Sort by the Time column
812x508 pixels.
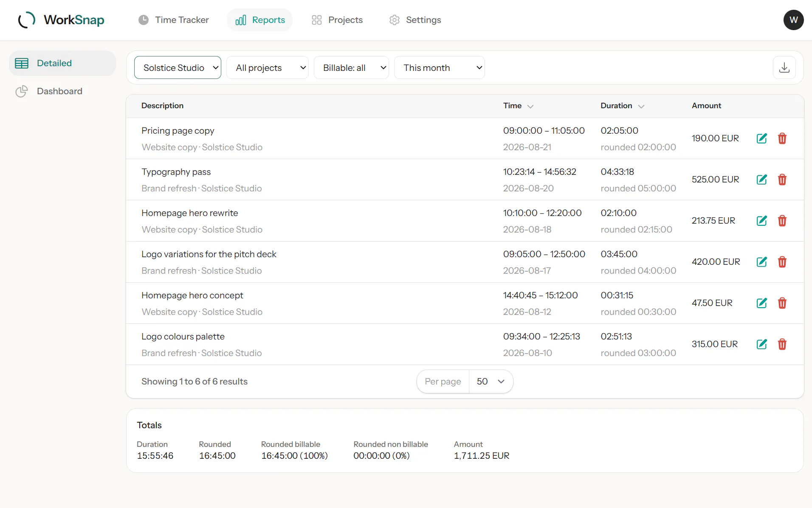tap(518, 106)
